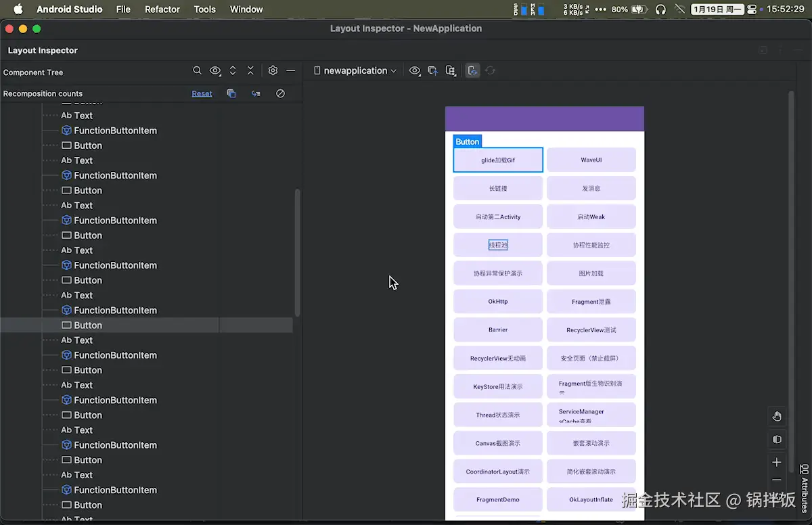
Task: Select the 长链接 button in the preview
Action: point(498,188)
